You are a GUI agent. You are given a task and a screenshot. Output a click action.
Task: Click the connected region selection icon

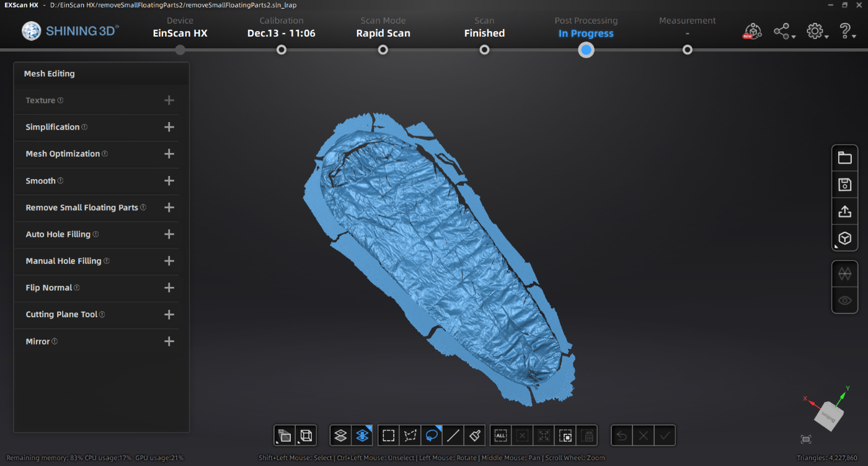coord(544,436)
